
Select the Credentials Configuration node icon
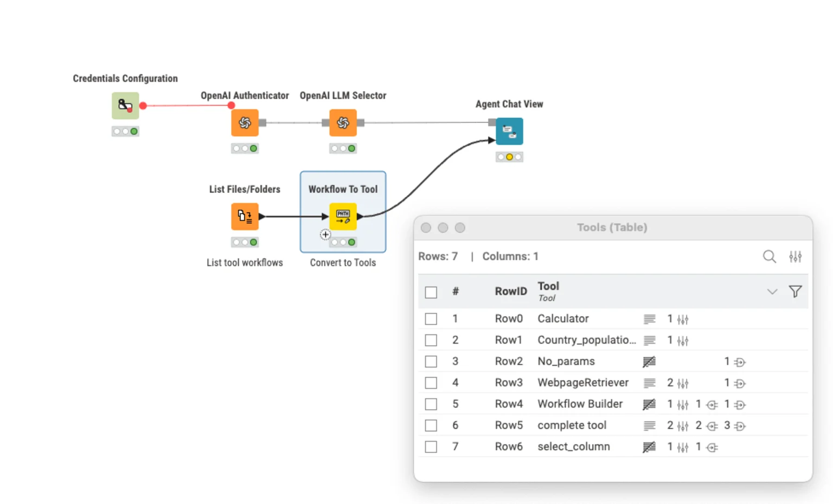point(125,105)
